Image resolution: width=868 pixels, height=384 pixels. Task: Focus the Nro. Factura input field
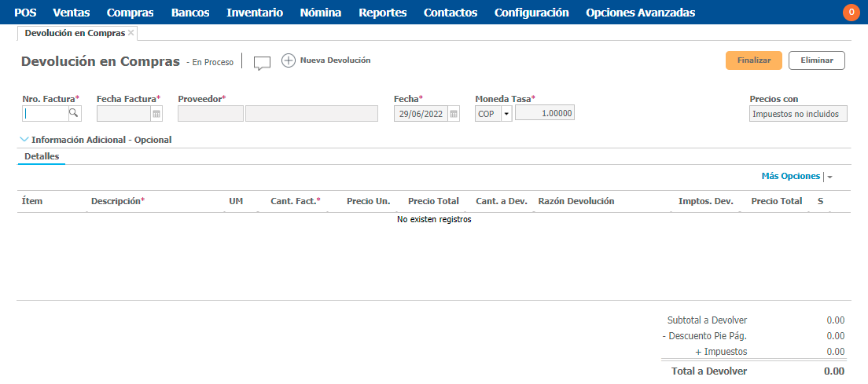(46, 114)
